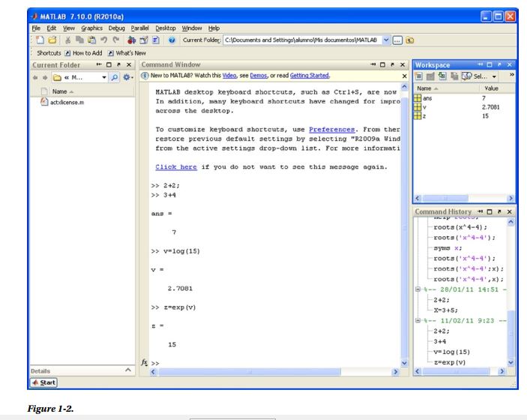Expand the Details pane chevron
Image resolution: width=527 pixels, height=420 pixels.
click(x=128, y=370)
